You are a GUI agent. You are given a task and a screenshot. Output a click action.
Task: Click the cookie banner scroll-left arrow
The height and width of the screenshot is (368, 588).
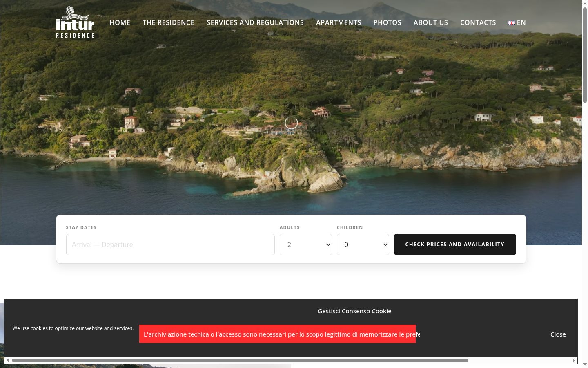tap(8, 360)
